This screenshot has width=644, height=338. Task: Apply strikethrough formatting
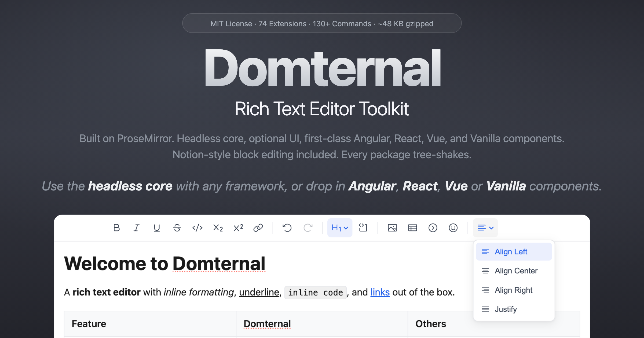177,228
